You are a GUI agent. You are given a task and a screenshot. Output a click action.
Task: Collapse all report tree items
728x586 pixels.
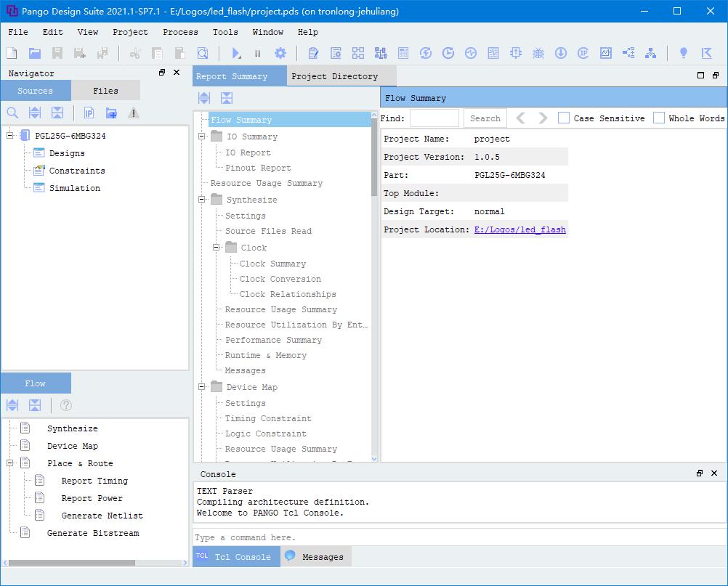(227, 98)
